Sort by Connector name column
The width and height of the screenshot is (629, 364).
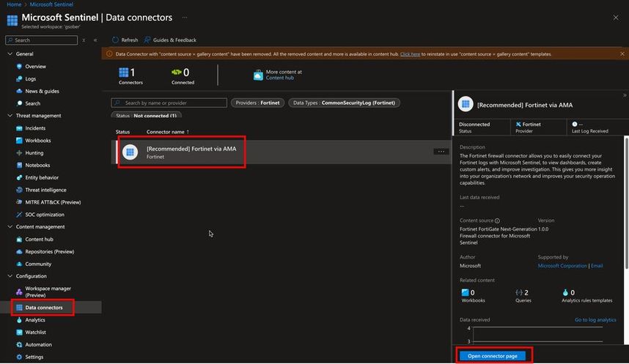click(168, 132)
